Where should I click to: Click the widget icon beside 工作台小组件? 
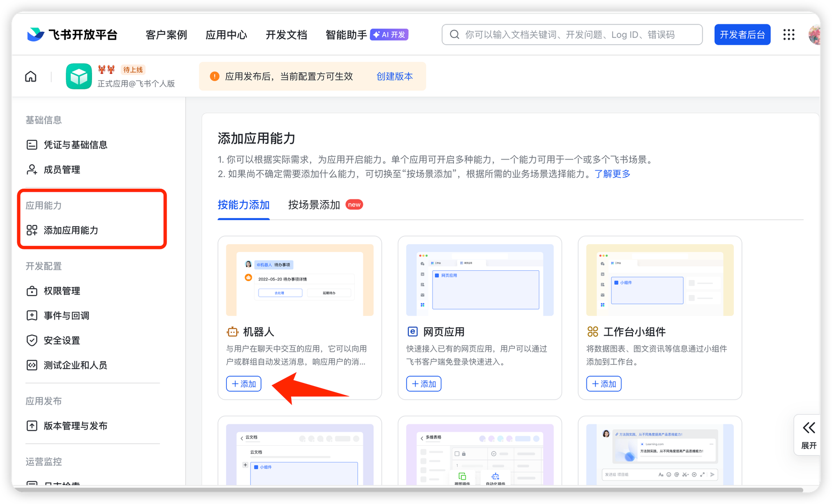click(x=592, y=331)
